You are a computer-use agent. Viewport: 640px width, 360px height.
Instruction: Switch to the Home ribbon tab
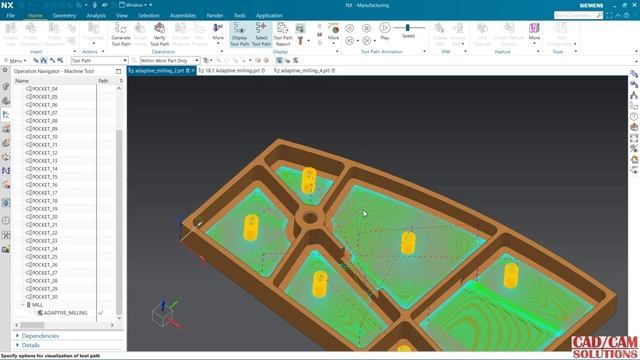pyautogui.click(x=35, y=16)
